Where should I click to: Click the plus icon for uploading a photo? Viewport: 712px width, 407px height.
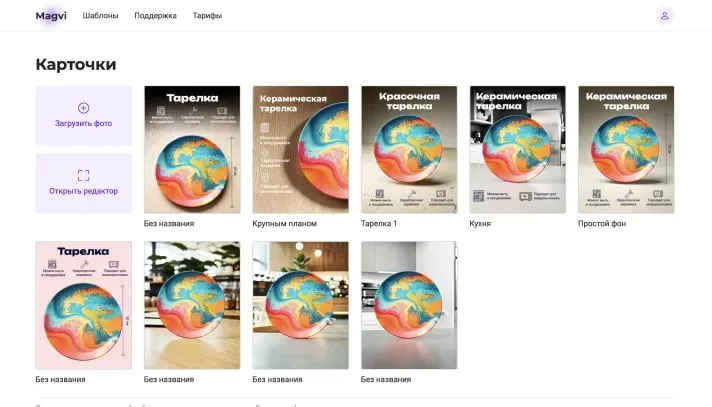click(x=83, y=108)
